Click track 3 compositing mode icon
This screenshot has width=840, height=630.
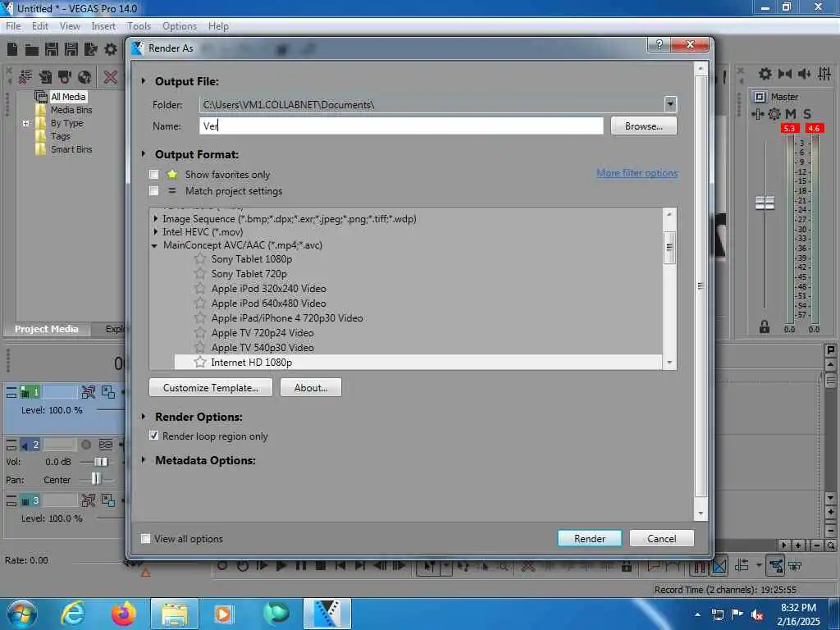point(108,500)
